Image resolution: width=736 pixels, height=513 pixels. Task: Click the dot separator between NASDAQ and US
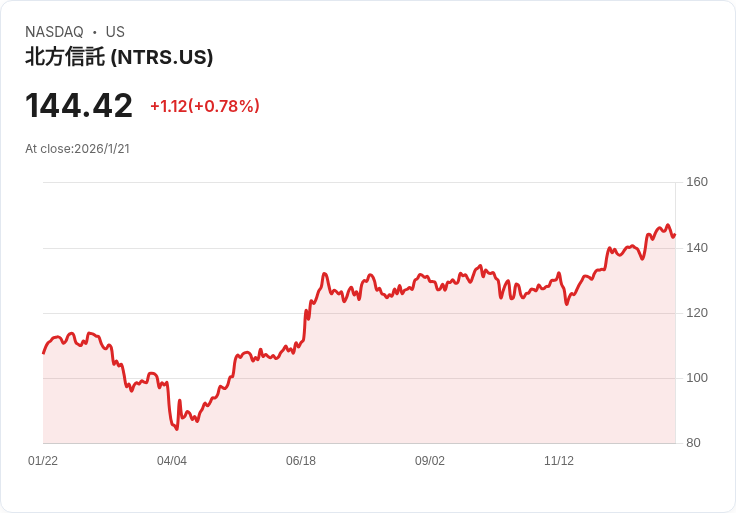click(94, 32)
